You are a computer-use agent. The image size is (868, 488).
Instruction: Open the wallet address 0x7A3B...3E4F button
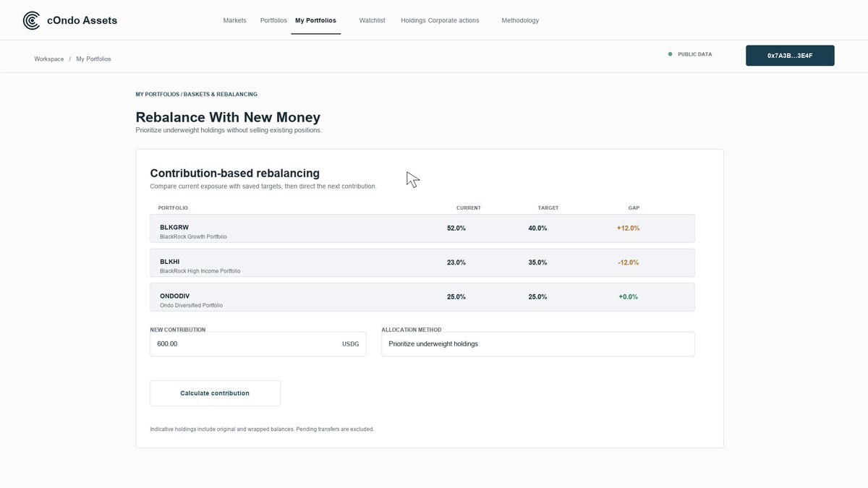(x=790, y=56)
